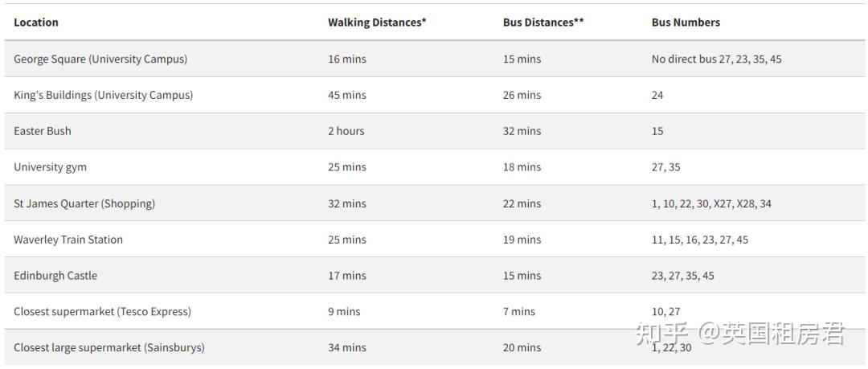Click the '2 hours' walking distance cell
This screenshot has width=868, height=369.
coord(346,131)
